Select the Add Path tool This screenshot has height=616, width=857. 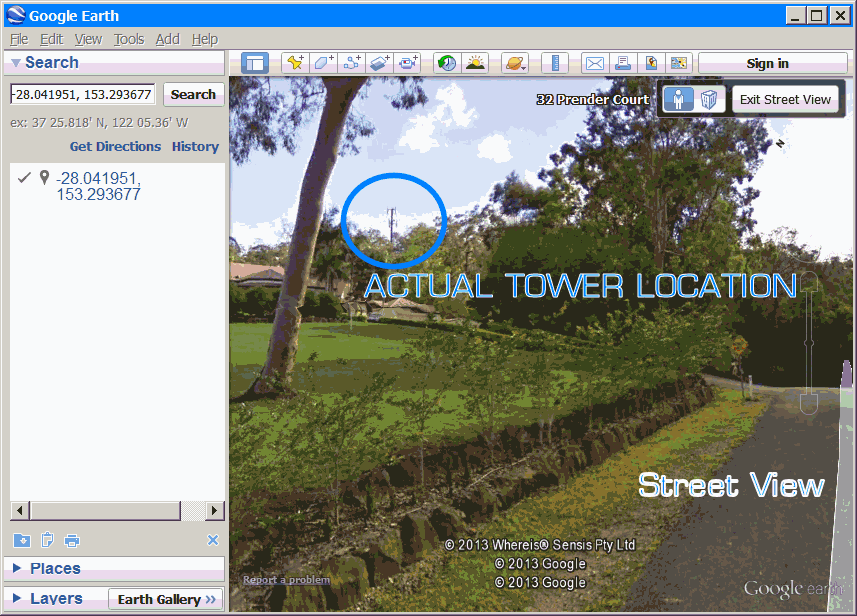pyautogui.click(x=352, y=63)
